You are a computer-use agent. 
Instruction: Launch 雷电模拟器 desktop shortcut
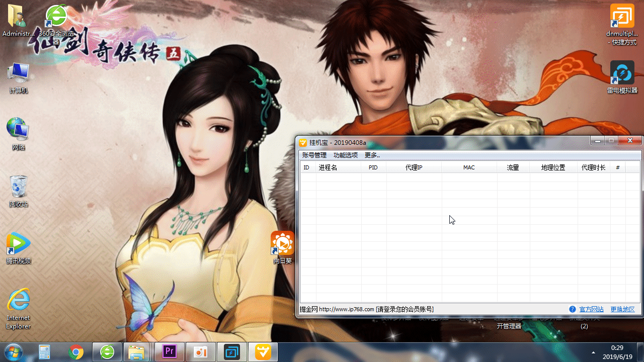pos(622,77)
